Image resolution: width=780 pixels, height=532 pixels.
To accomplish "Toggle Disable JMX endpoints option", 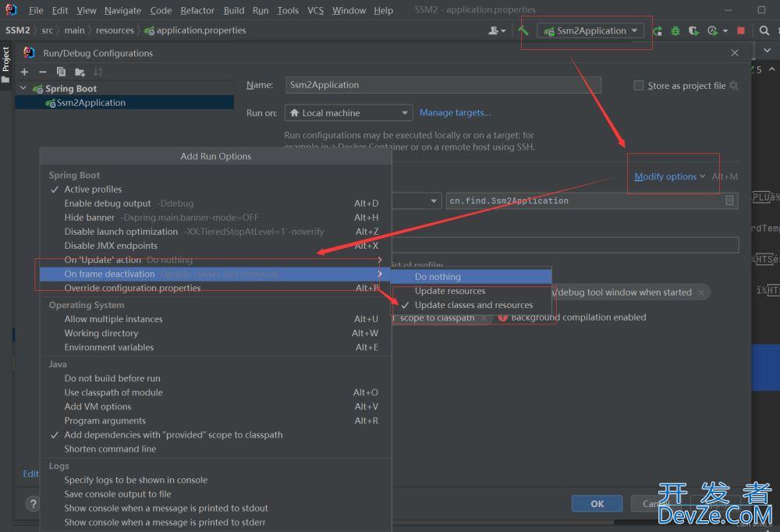I will click(111, 246).
